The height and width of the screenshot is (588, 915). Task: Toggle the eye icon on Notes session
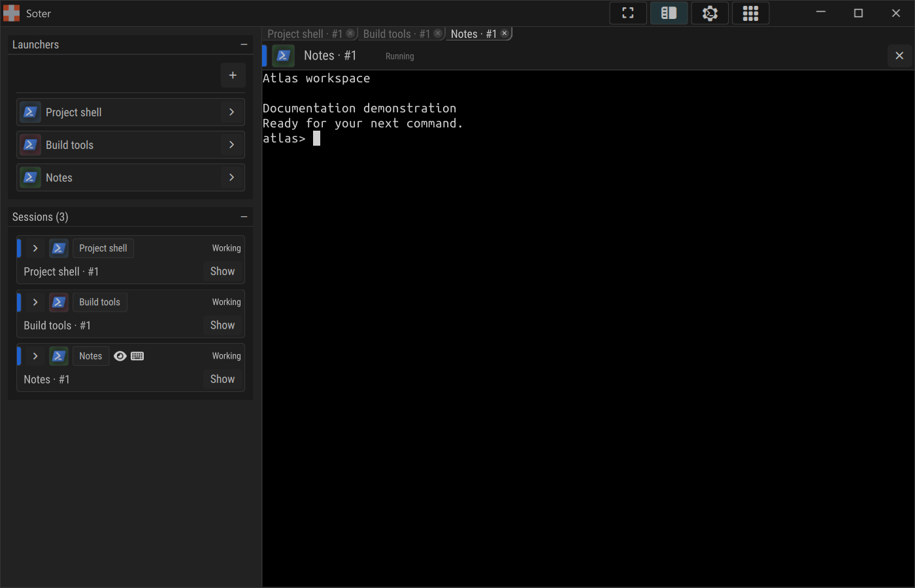(x=120, y=356)
